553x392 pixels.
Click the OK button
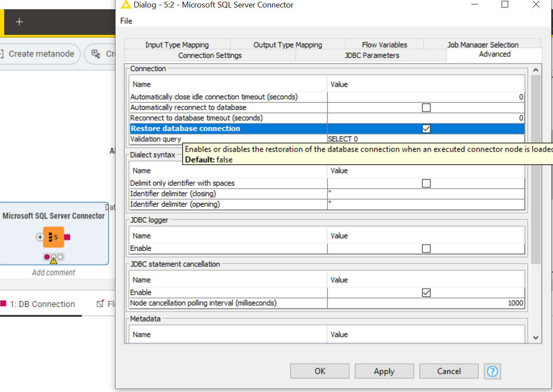point(320,371)
